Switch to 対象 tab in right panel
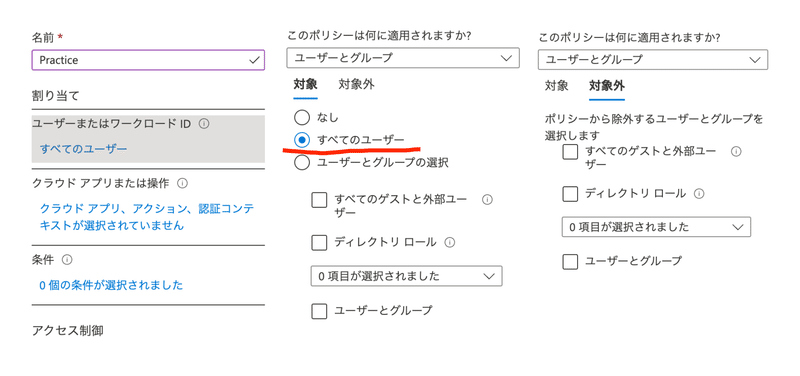This screenshot has height=376, width=800. point(556,86)
